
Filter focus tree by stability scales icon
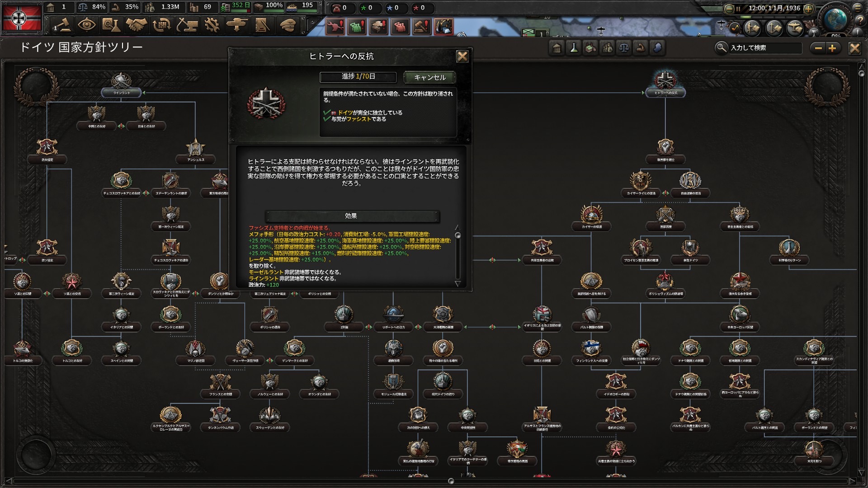(624, 48)
